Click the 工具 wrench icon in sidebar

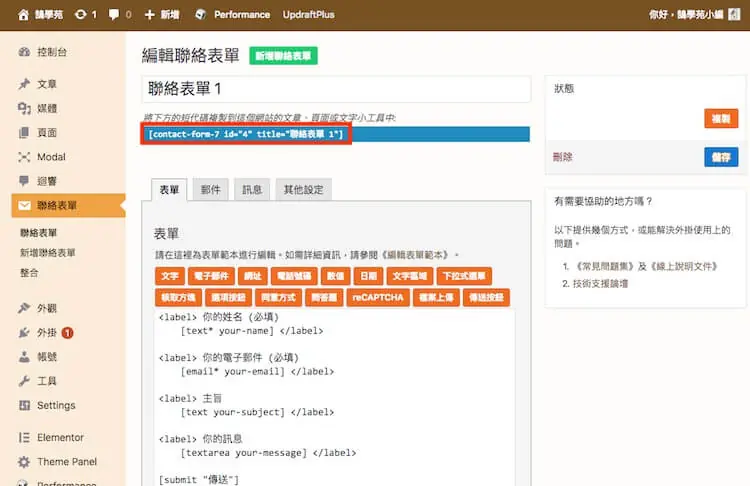click(24, 381)
